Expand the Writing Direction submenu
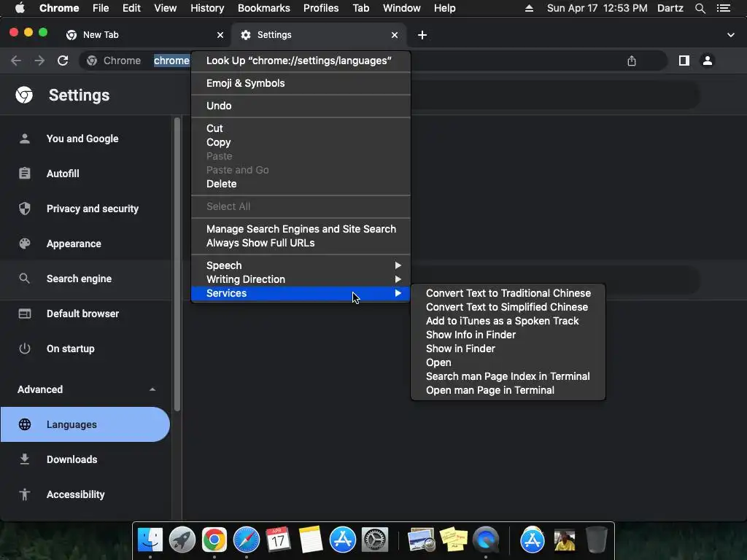 [x=301, y=279]
